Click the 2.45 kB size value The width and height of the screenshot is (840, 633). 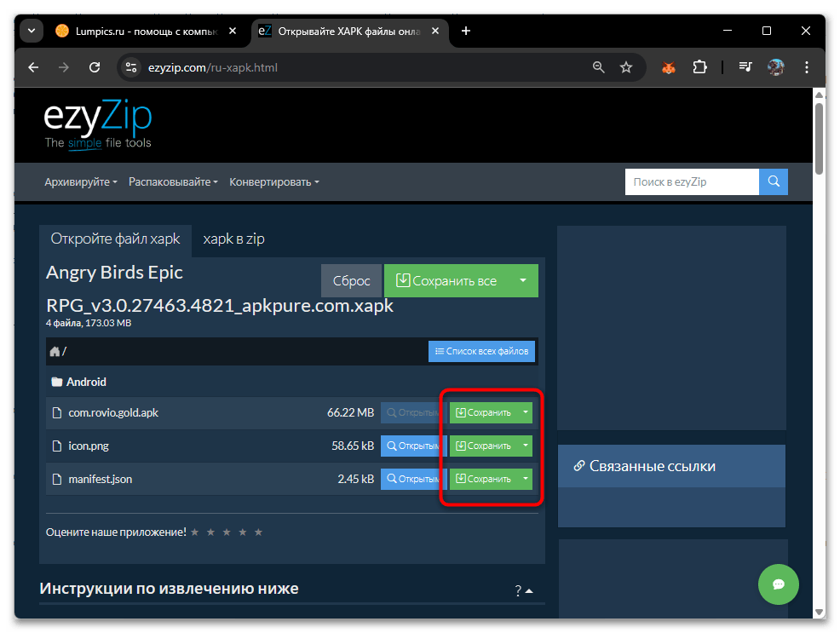pyautogui.click(x=356, y=480)
